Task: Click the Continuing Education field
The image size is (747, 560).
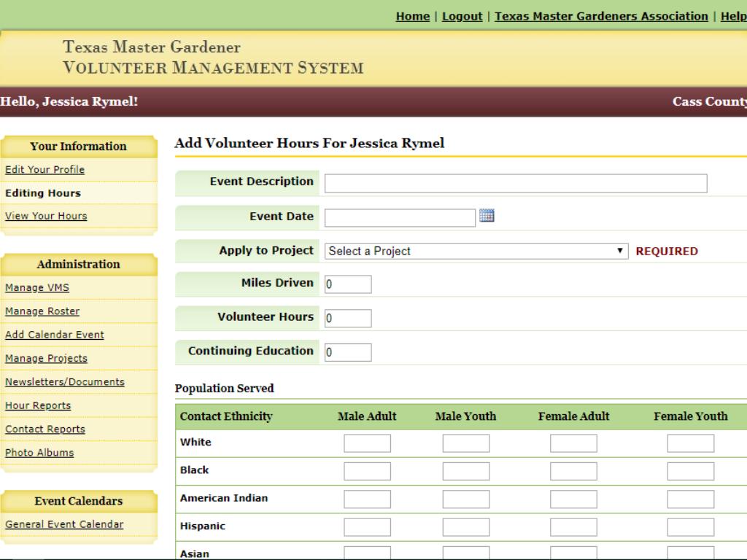Action: [x=348, y=352]
